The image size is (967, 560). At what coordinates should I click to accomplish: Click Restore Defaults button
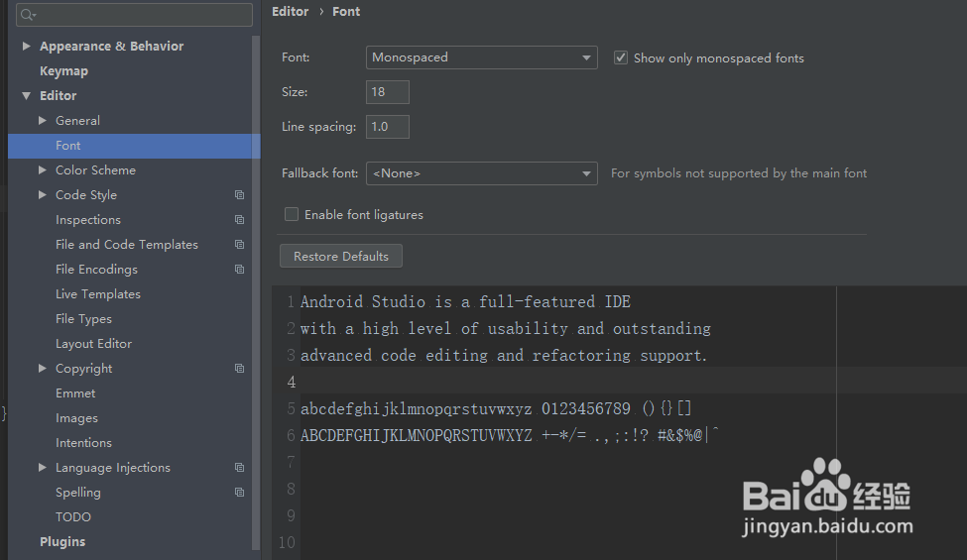point(341,257)
